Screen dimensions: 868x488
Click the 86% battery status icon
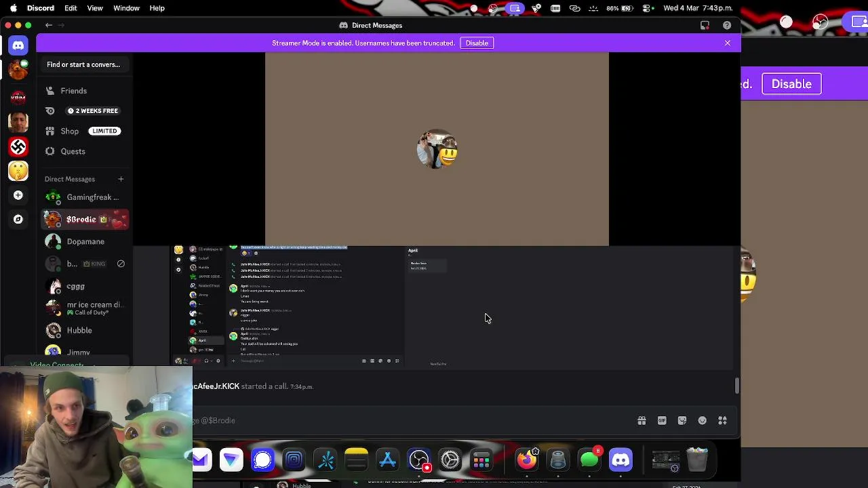click(x=620, y=8)
